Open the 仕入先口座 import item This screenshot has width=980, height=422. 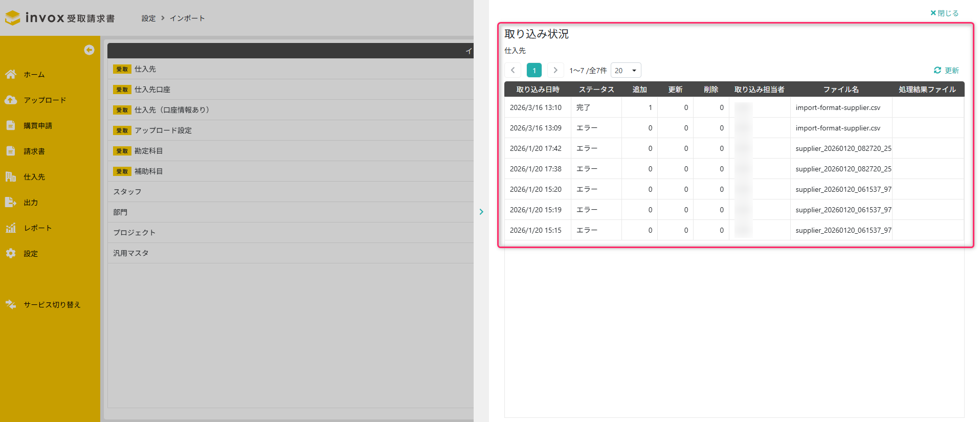pyautogui.click(x=152, y=90)
